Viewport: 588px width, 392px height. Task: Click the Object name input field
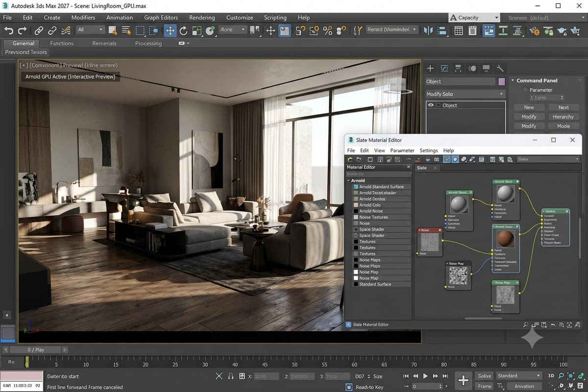pos(461,81)
